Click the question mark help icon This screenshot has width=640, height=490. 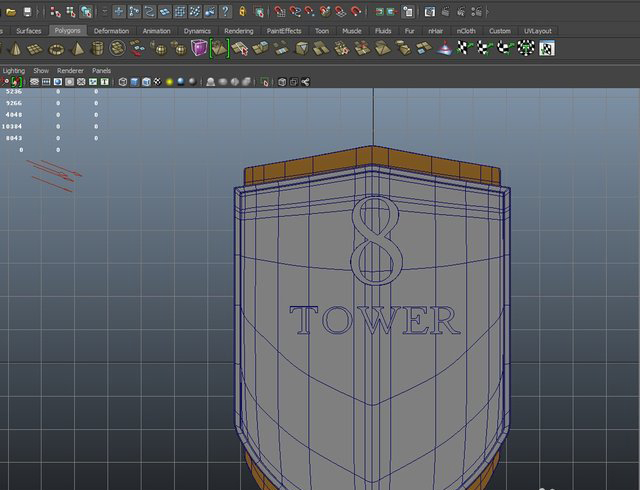point(225,12)
